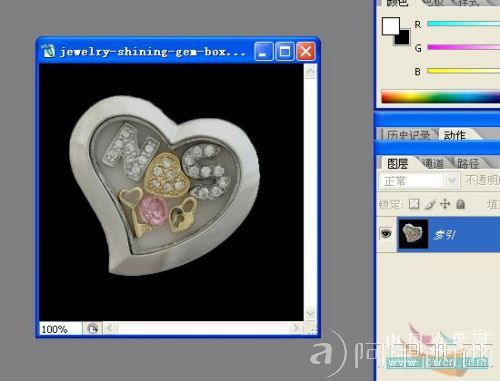
Task: Click the lock all padlock icon
Action: coord(460,204)
